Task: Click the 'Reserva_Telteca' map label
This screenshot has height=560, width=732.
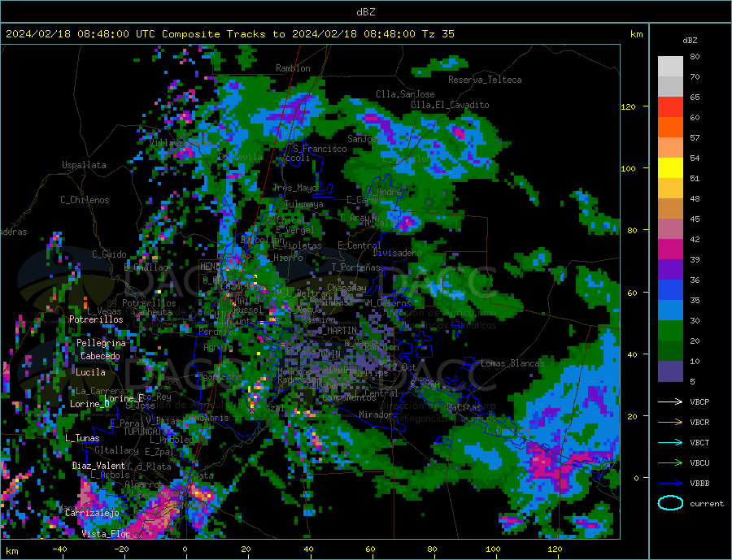Action: (x=485, y=80)
